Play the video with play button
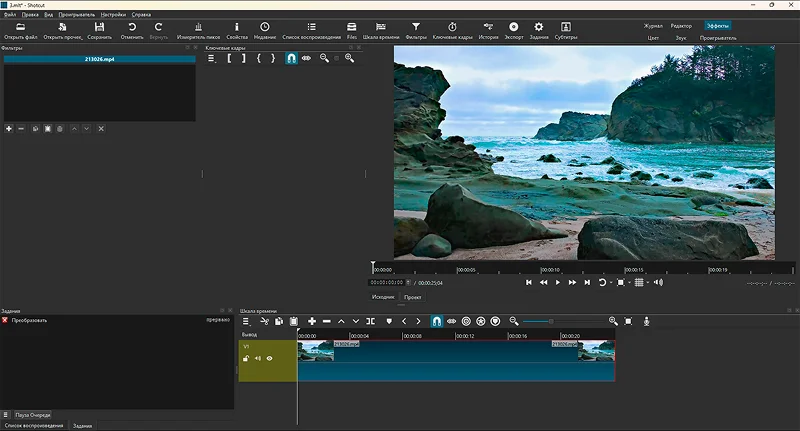800x431 pixels. (x=558, y=283)
